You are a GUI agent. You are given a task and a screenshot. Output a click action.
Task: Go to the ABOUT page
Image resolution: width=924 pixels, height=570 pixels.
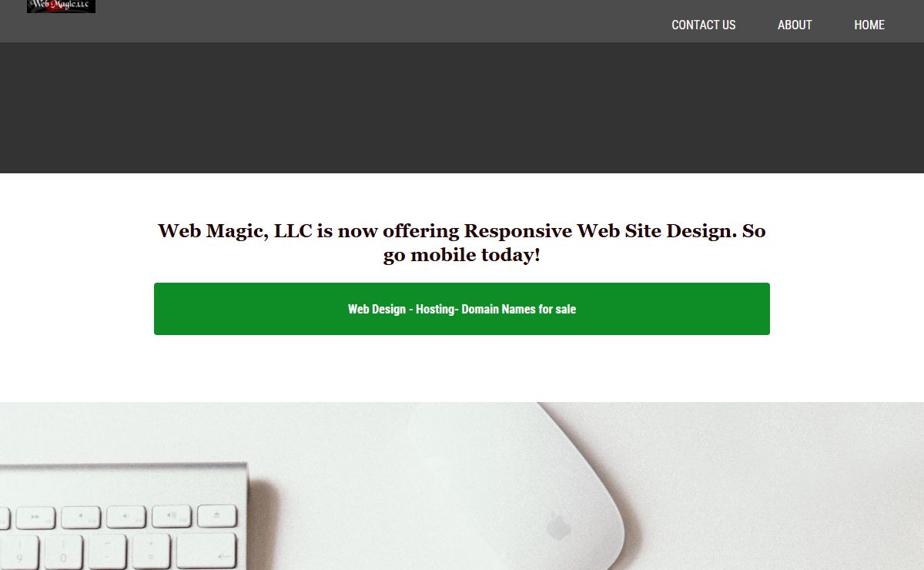coord(795,25)
